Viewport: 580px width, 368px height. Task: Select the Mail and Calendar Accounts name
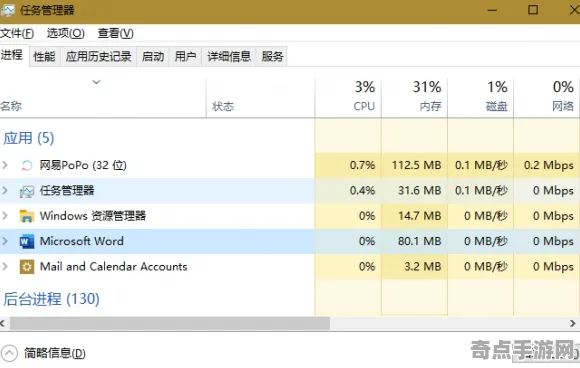click(114, 266)
